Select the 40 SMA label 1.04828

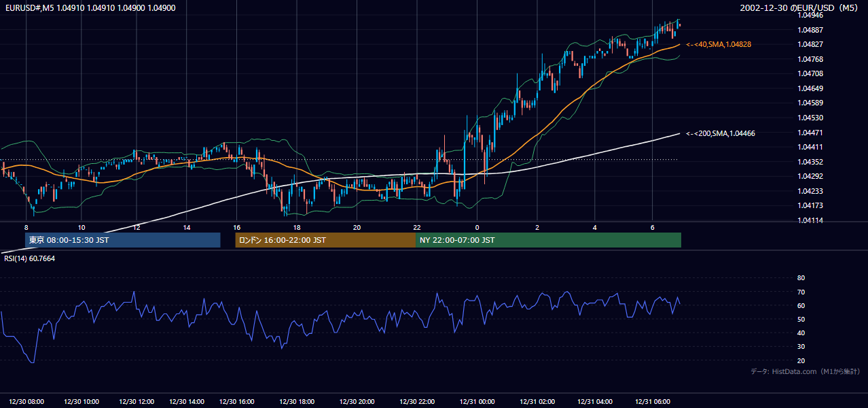click(x=719, y=44)
